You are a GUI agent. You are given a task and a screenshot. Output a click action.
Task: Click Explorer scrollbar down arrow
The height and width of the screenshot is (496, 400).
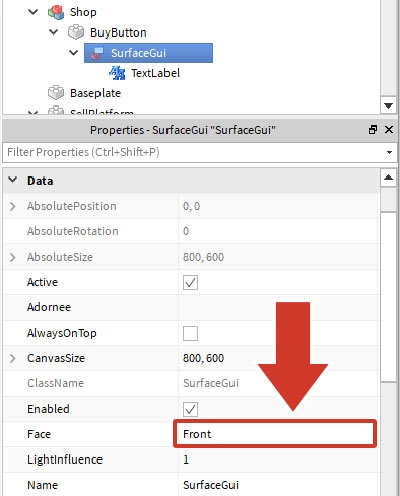388,106
